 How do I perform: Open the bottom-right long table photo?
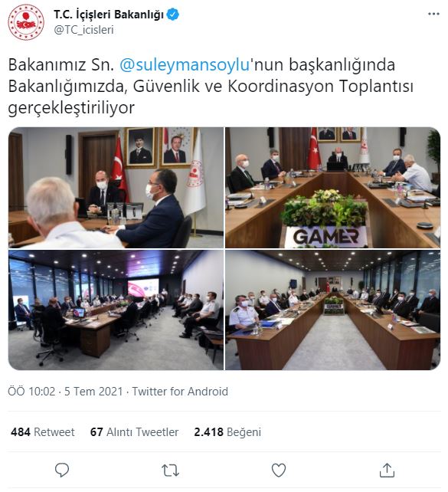click(x=332, y=310)
